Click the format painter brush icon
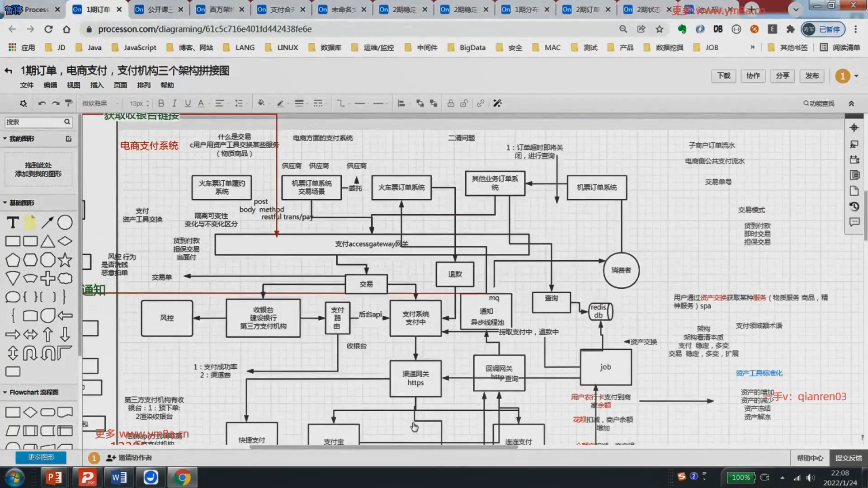 (x=69, y=103)
